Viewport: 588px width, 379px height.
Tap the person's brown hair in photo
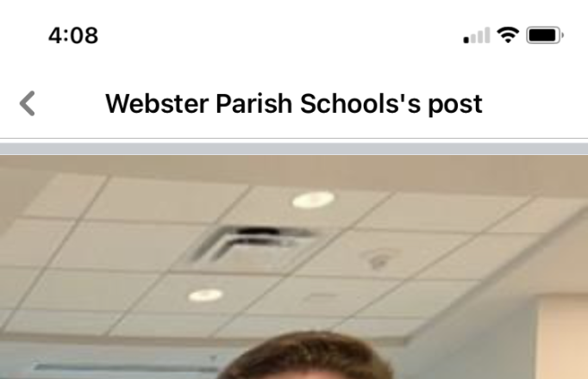pos(305,356)
